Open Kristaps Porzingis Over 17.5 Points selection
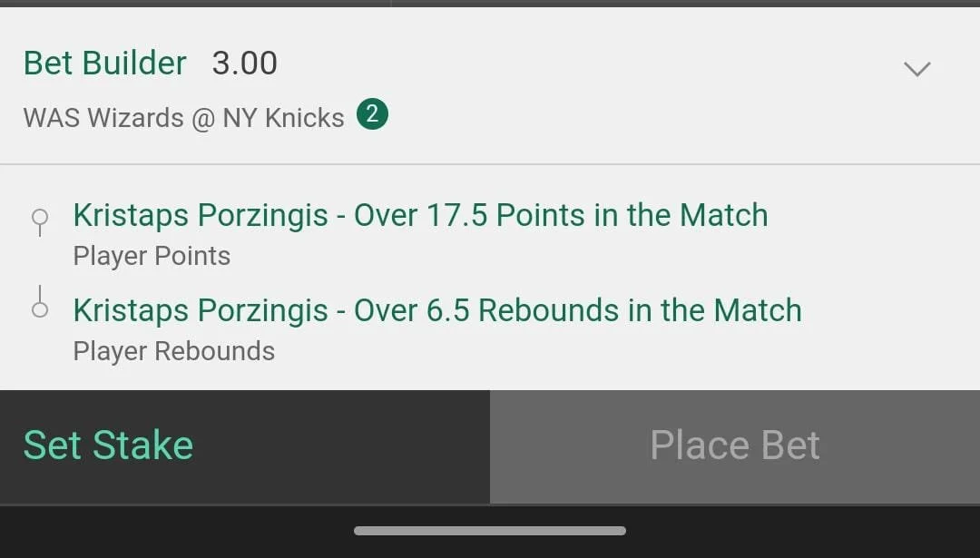Image resolution: width=980 pixels, height=558 pixels. (420, 216)
